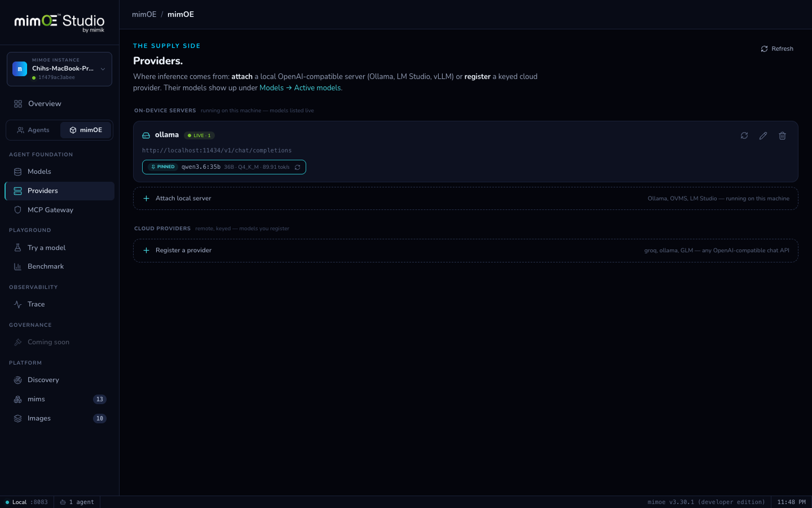Screen dimensions: 812x508
Task: Click the Trace activity icon
Action: [18, 304]
